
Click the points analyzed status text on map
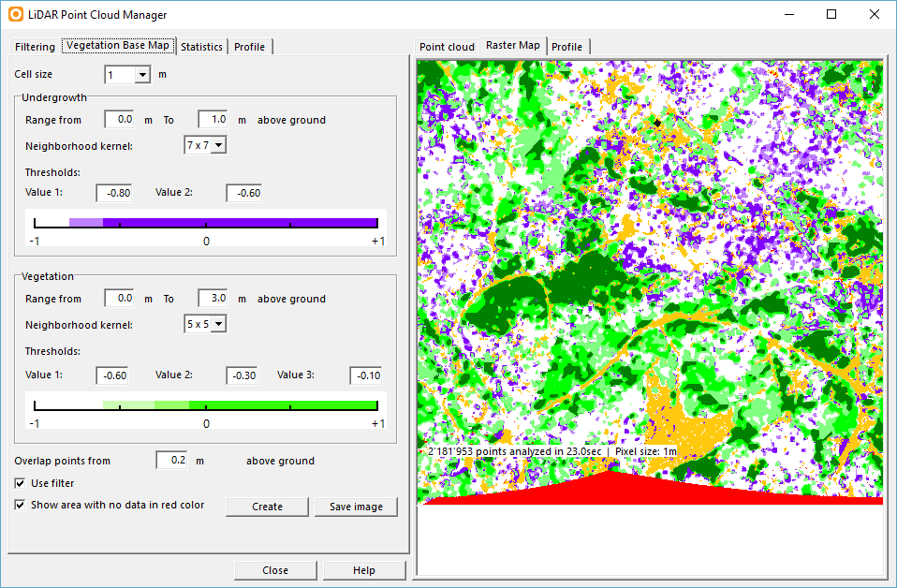coord(552,451)
